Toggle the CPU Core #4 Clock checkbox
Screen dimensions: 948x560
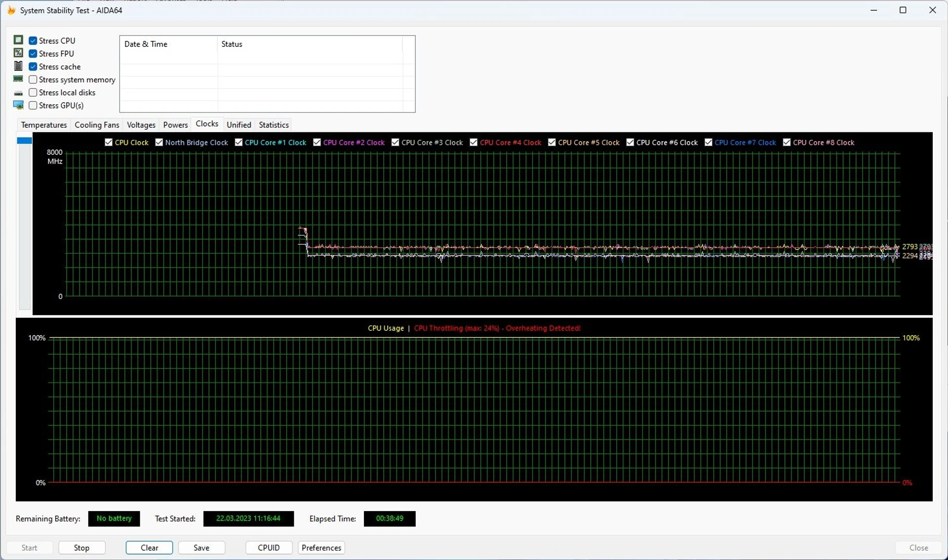click(474, 142)
